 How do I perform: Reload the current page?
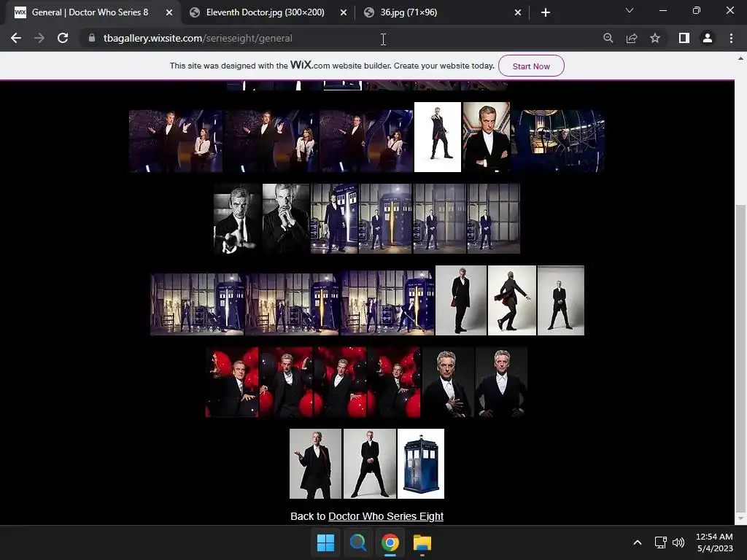click(x=63, y=38)
